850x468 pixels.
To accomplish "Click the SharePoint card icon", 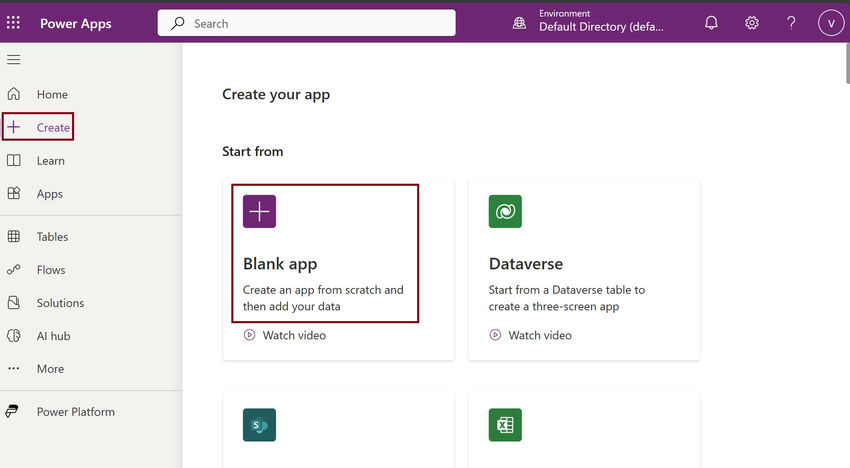I will click(x=259, y=425).
